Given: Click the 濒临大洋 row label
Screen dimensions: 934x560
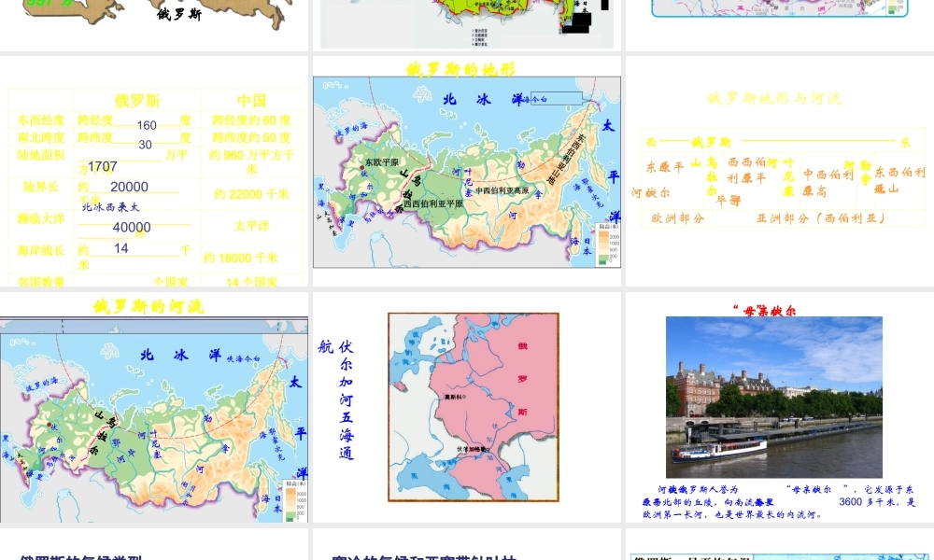Looking at the screenshot, I should coord(40,219).
